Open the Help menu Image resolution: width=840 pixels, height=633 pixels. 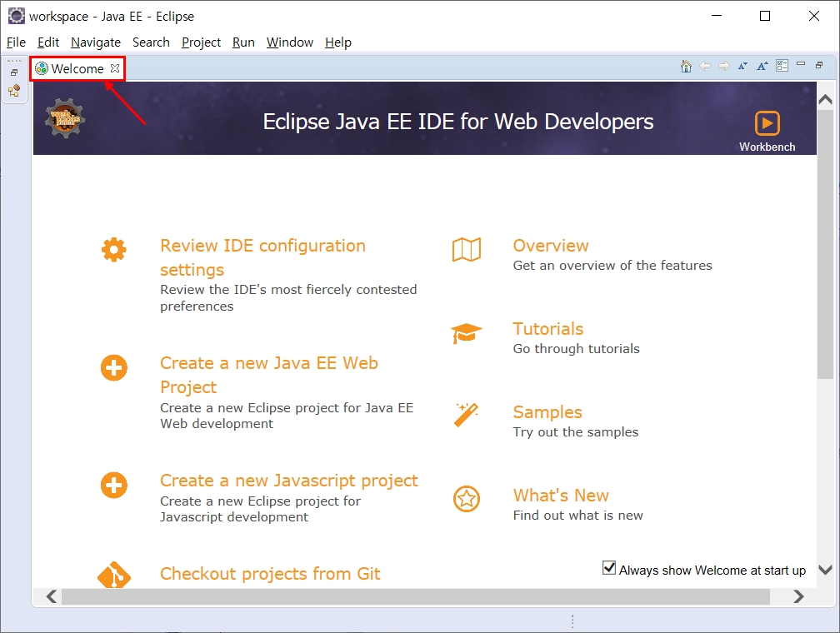[x=338, y=42]
